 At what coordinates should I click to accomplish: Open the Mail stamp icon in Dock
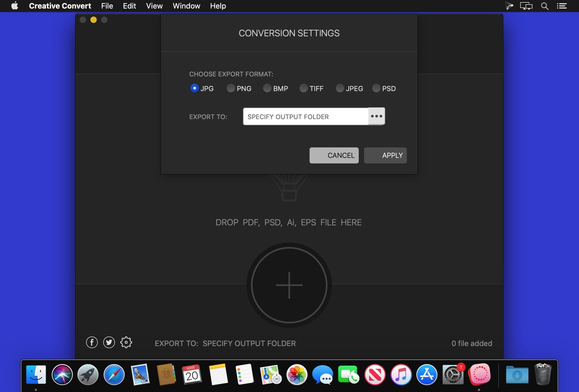tap(140, 374)
